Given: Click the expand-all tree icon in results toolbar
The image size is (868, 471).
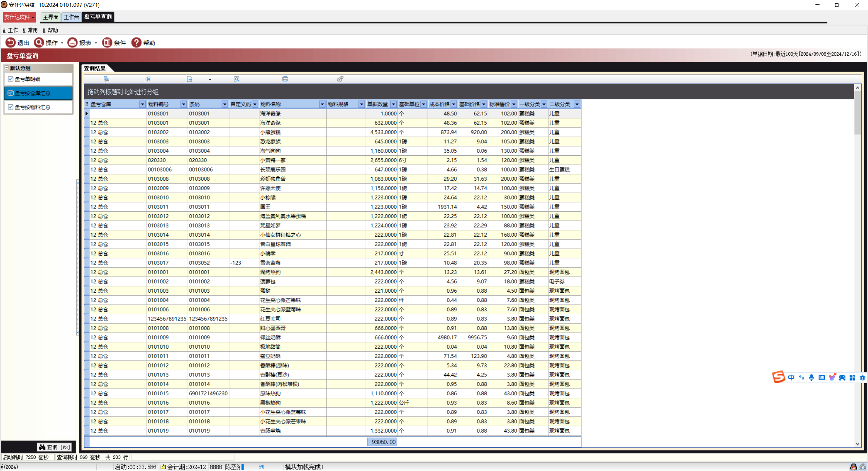Looking at the screenshot, I should pos(106,79).
